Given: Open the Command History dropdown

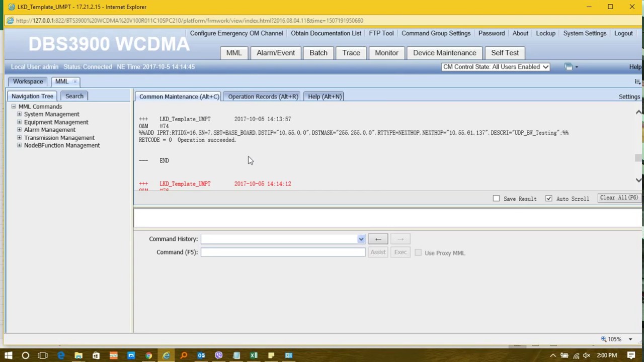Looking at the screenshot, I should [x=361, y=239].
